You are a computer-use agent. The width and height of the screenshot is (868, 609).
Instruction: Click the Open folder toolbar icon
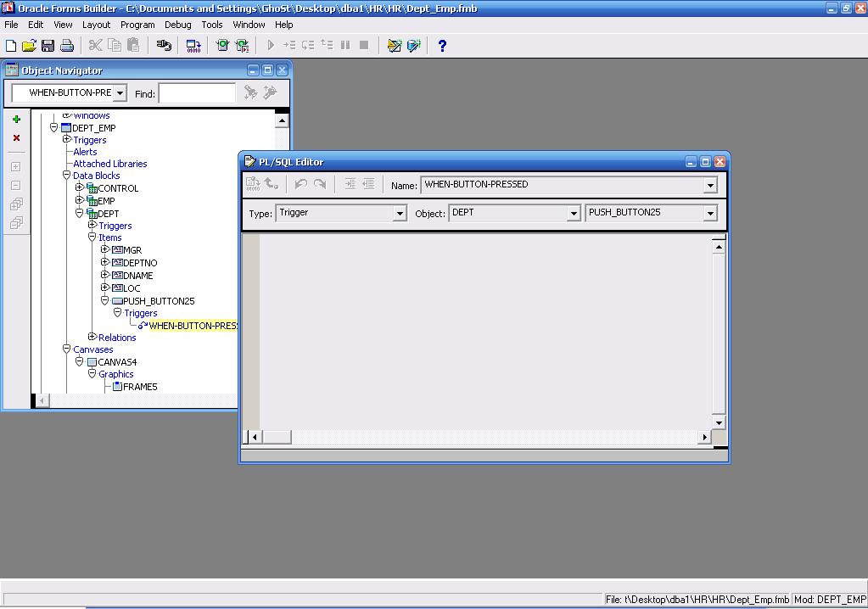coord(29,46)
